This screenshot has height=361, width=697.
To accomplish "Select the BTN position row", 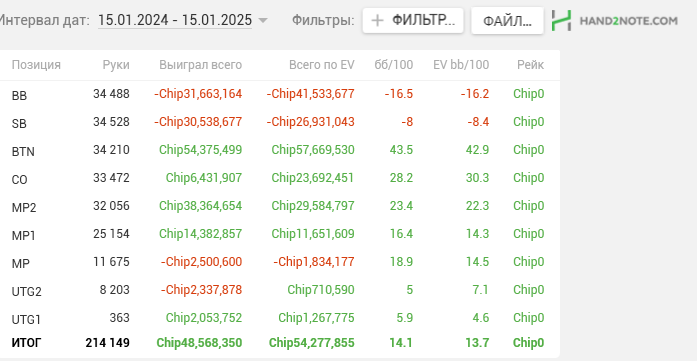I will point(278,150).
